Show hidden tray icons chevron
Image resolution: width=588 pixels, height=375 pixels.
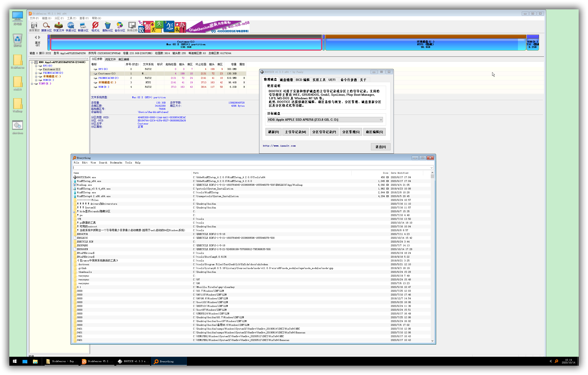(551, 361)
